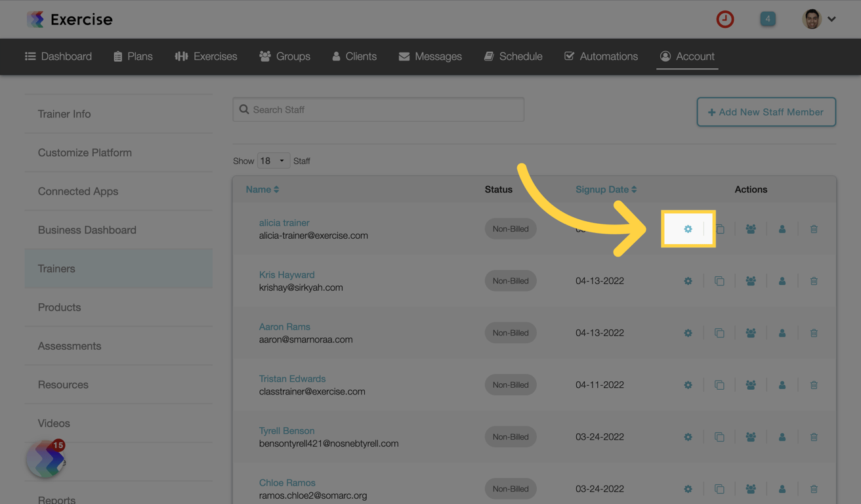Click person icon in Tyrell Benson row
861x504 pixels.
coord(782,437)
